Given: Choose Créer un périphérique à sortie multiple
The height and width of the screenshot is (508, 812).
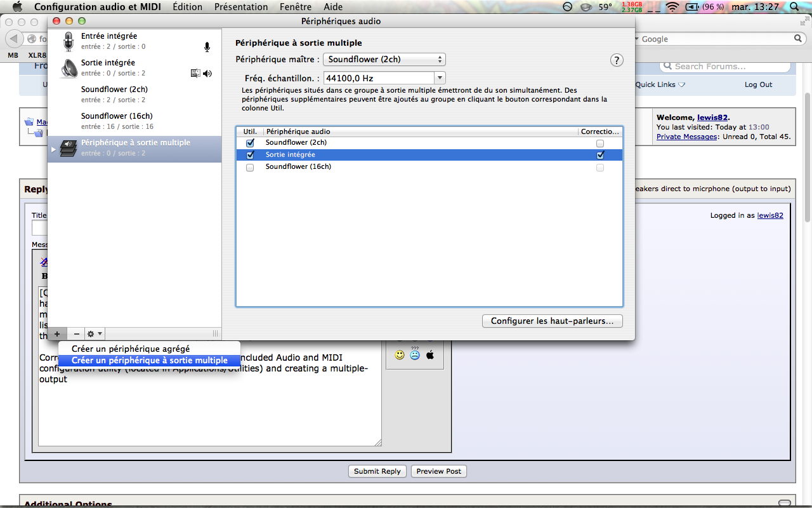Looking at the screenshot, I should 149,360.
